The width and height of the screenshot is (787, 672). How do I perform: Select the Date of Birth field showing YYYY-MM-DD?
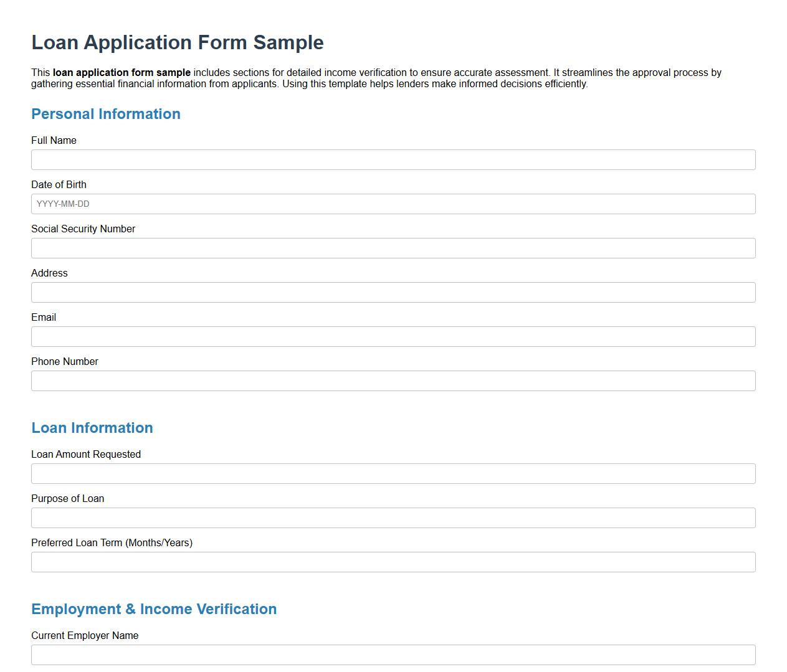(x=393, y=204)
